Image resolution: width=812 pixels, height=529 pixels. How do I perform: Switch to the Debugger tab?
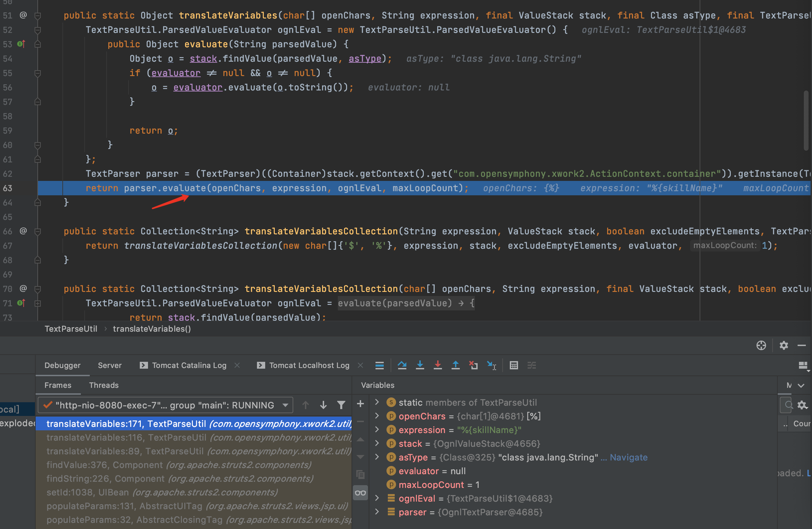coord(62,366)
